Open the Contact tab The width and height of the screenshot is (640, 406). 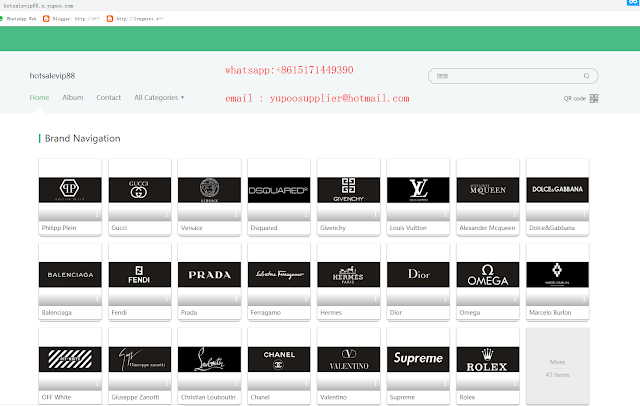coord(109,98)
